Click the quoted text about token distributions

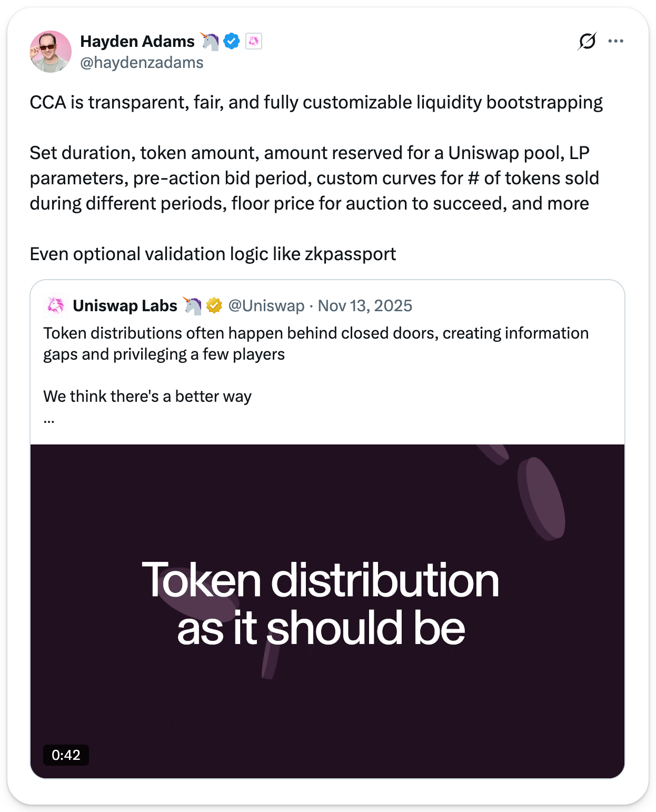click(x=316, y=343)
